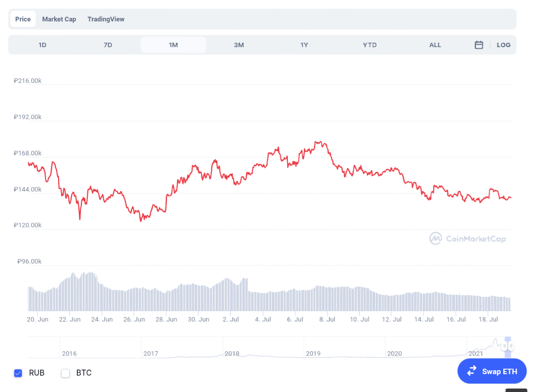
Task: Toggle the ALL time range view
Action: (435, 45)
